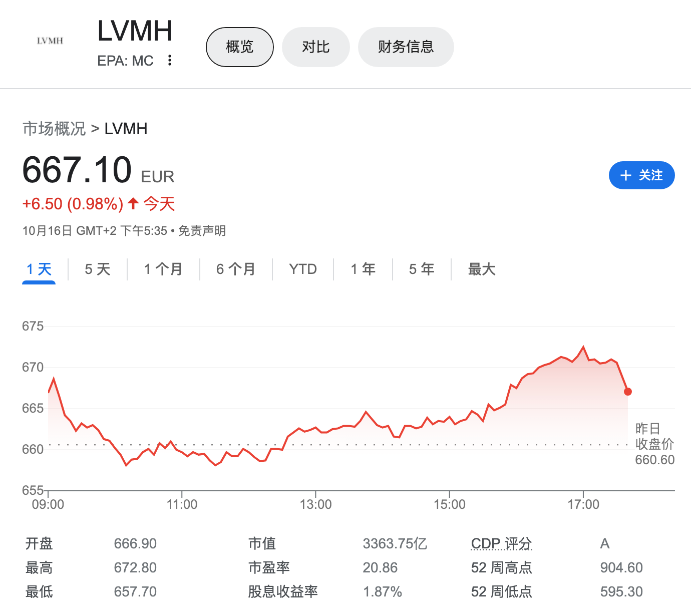Click the CDP 评分 label link
The image size is (691, 616).
[502, 543]
